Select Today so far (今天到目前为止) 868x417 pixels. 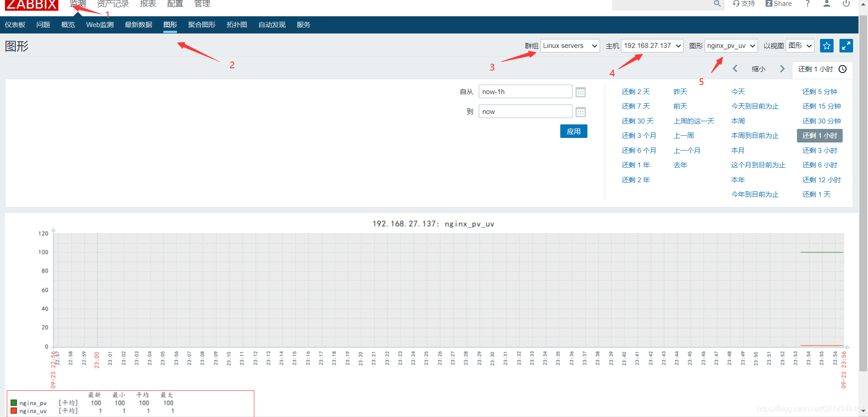(x=755, y=106)
